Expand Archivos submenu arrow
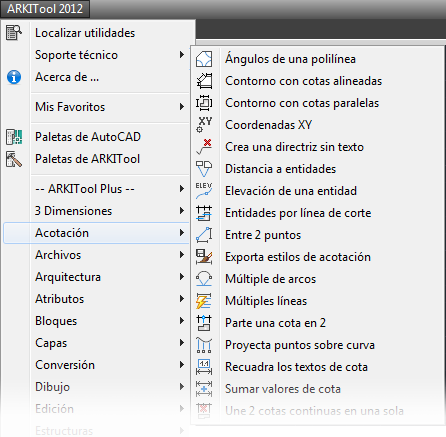The width and height of the screenshot is (446, 437). 182,255
